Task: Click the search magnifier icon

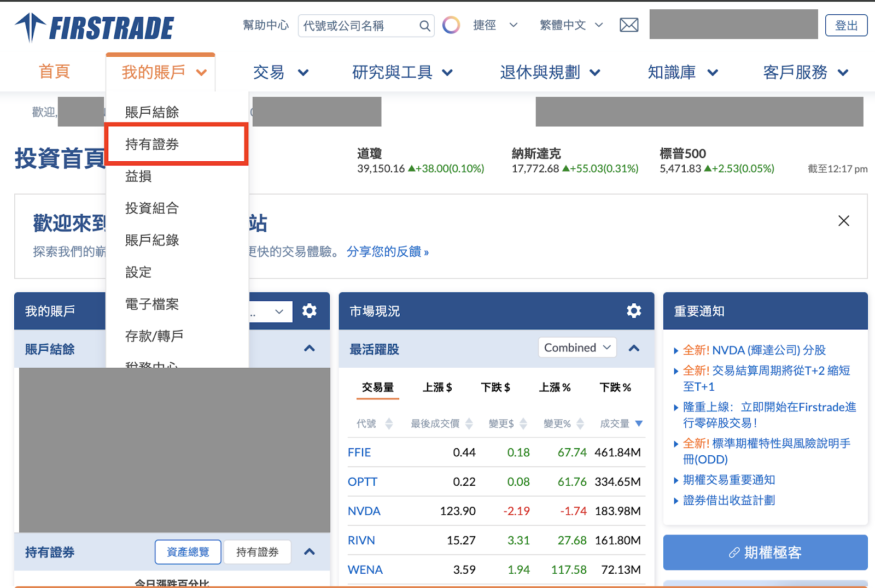Action: [x=425, y=26]
